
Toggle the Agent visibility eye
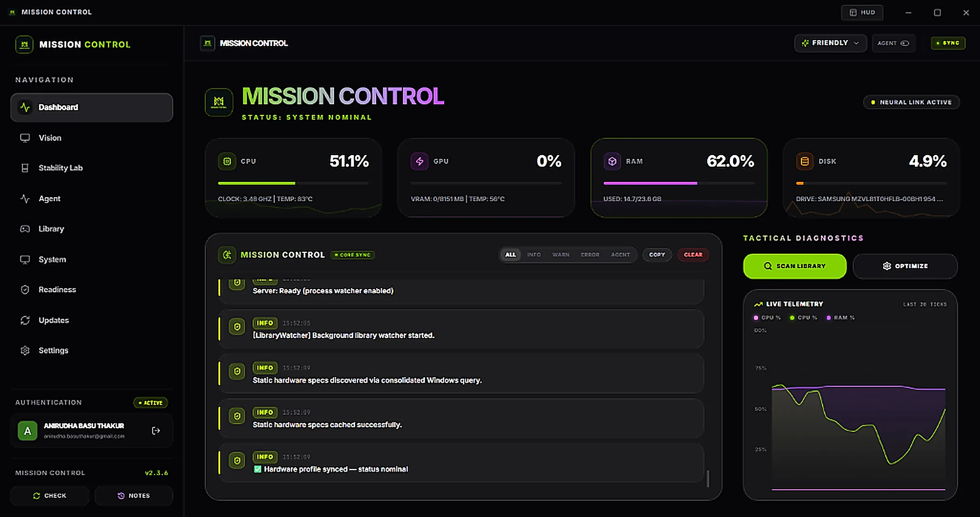click(905, 43)
